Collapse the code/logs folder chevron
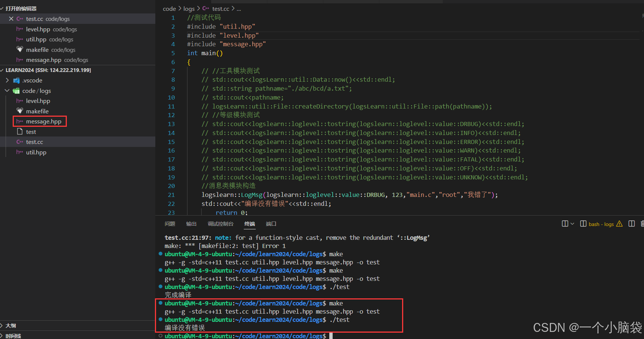This screenshot has width=644, height=339. click(7, 91)
